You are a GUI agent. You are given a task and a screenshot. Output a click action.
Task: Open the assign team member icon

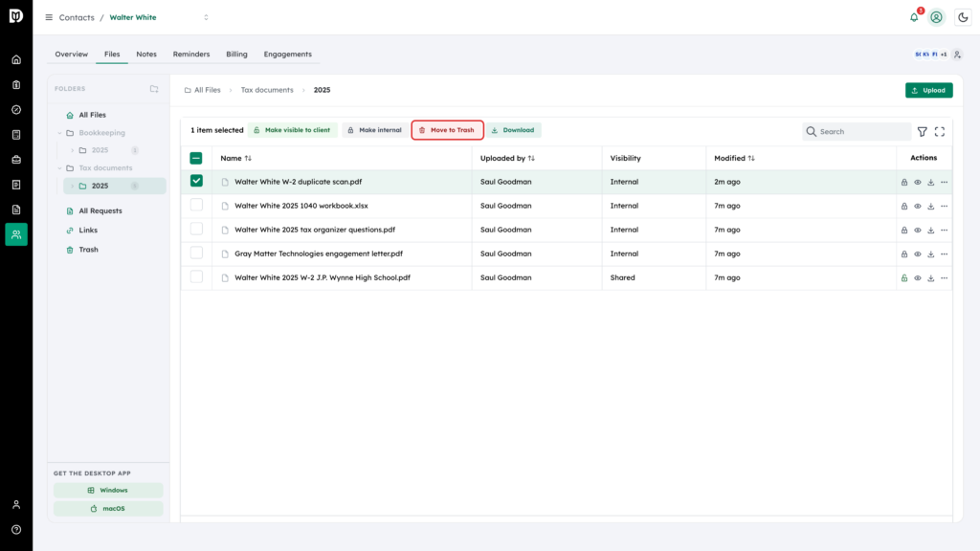pos(957,55)
